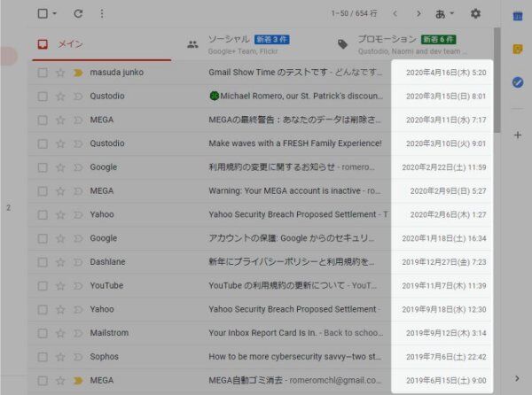
Task: Click the date 2020年4月16日(木) 5:20
Action: pyautogui.click(x=446, y=73)
